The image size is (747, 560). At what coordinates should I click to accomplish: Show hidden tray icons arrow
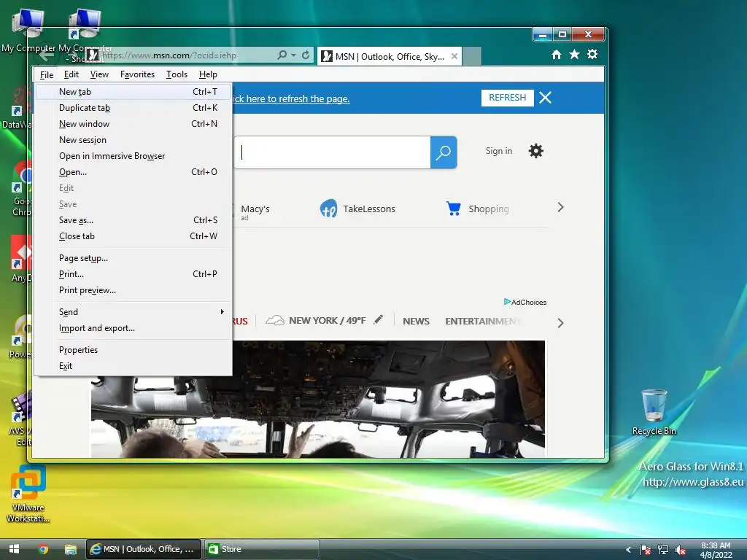628,550
